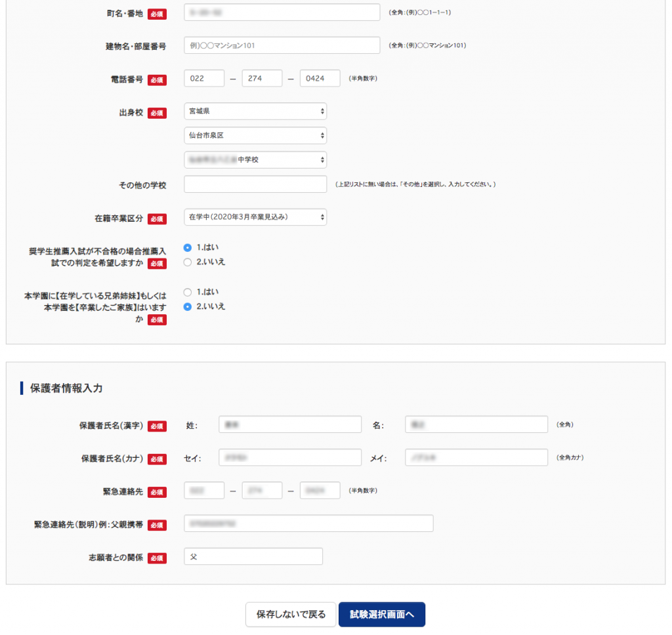Click the 保存しないで戻る button
672x635 pixels.
291,615
